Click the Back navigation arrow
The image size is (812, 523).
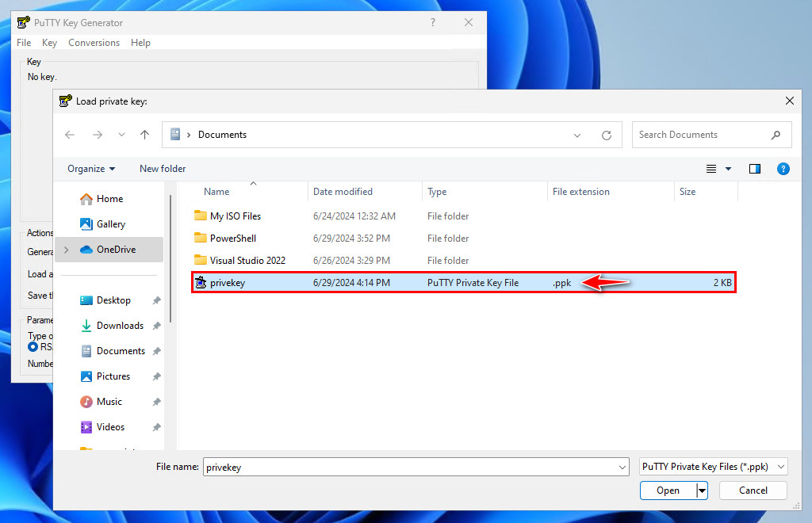click(x=70, y=135)
